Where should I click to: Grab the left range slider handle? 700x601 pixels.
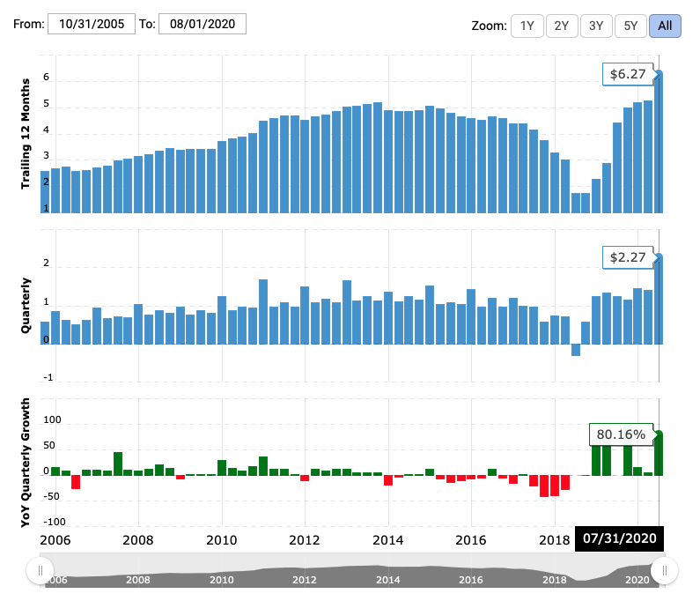pyautogui.click(x=40, y=571)
